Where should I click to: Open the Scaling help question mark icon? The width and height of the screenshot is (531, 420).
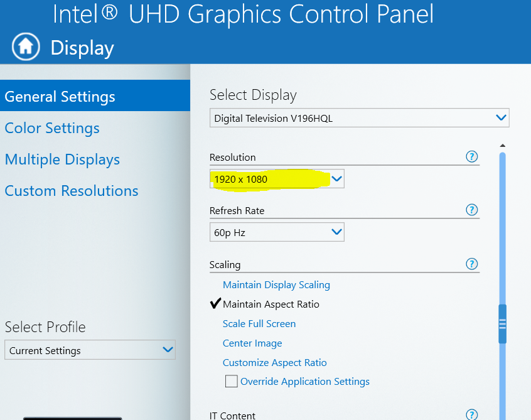point(472,264)
